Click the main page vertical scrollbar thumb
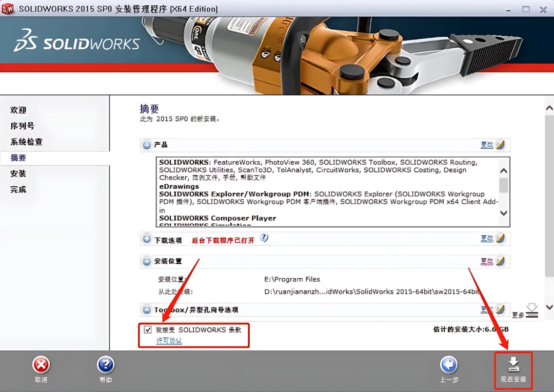 tap(549, 195)
